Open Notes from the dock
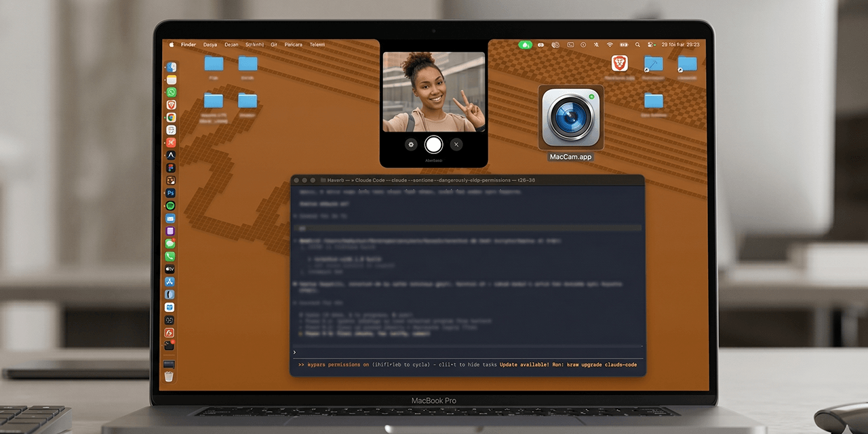Viewport: 868px width, 434px height. pos(172,79)
